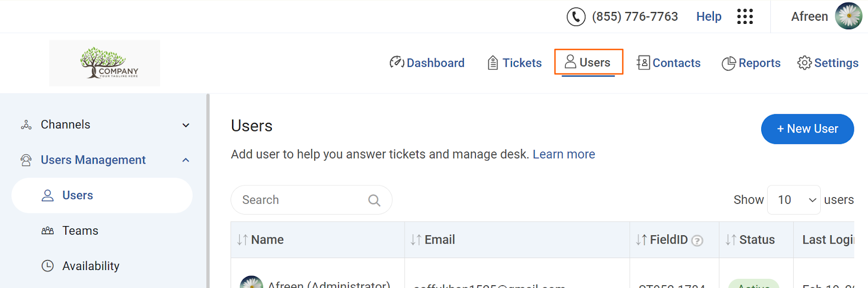Open the Tickets tab
The image size is (868, 288).
click(x=514, y=63)
